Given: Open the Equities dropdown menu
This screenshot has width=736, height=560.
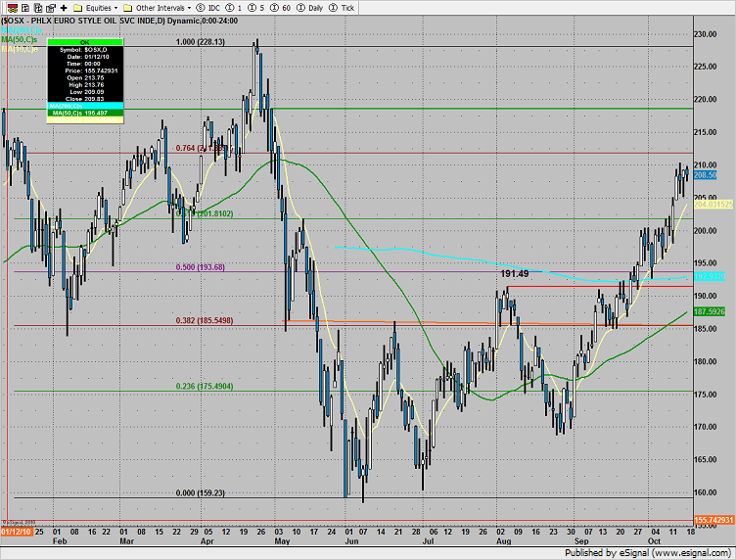Looking at the screenshot, I should coord(101,7).
